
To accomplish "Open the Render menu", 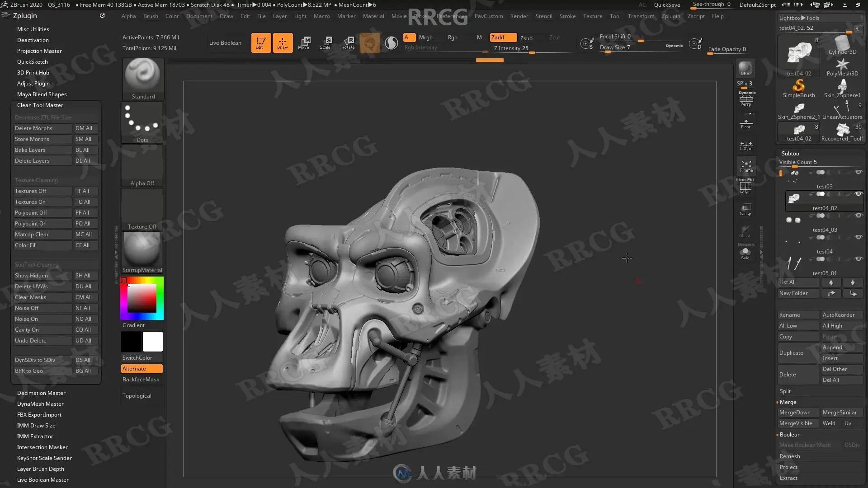I will [519, 16].
